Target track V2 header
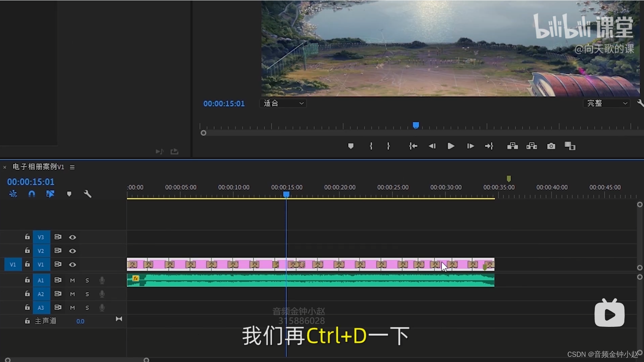 tap(41, 251)
